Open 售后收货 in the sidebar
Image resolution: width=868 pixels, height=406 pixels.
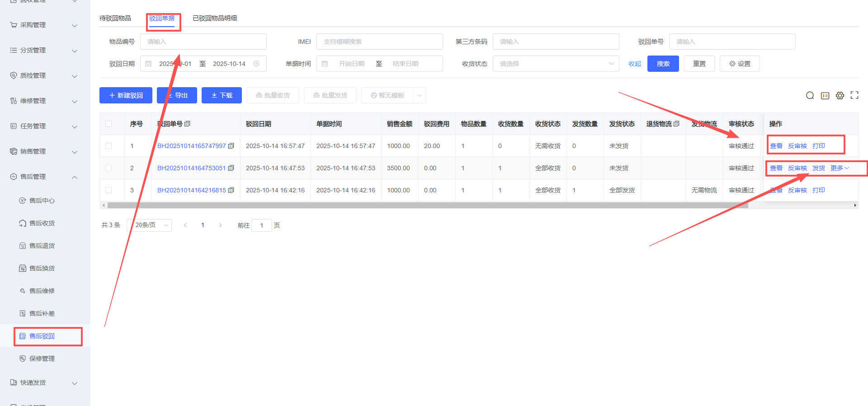click(42, 223)
